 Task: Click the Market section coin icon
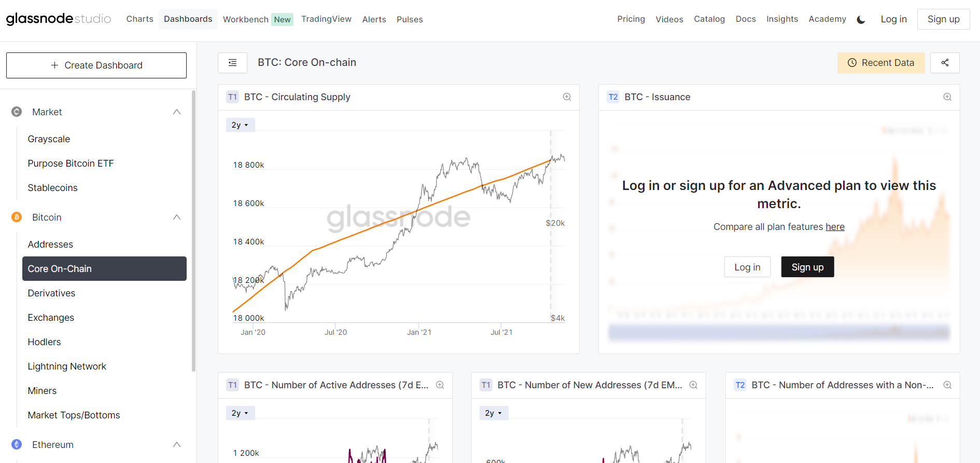point(16,112)
